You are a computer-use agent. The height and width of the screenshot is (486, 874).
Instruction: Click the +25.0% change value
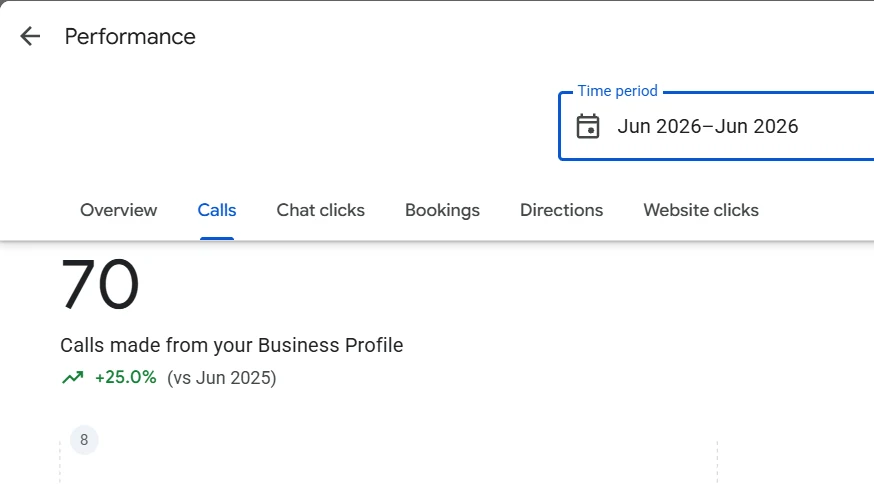[125, 377]
